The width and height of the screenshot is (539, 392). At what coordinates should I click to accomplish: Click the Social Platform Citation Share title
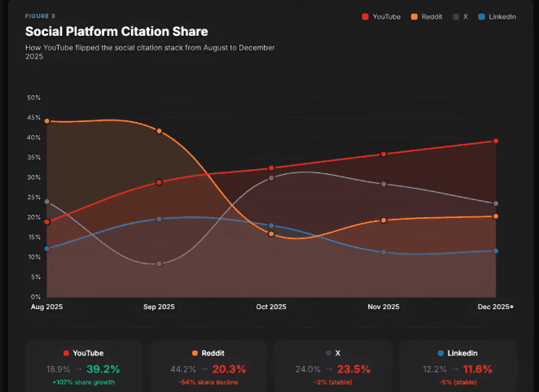click(x=116, y=32)
